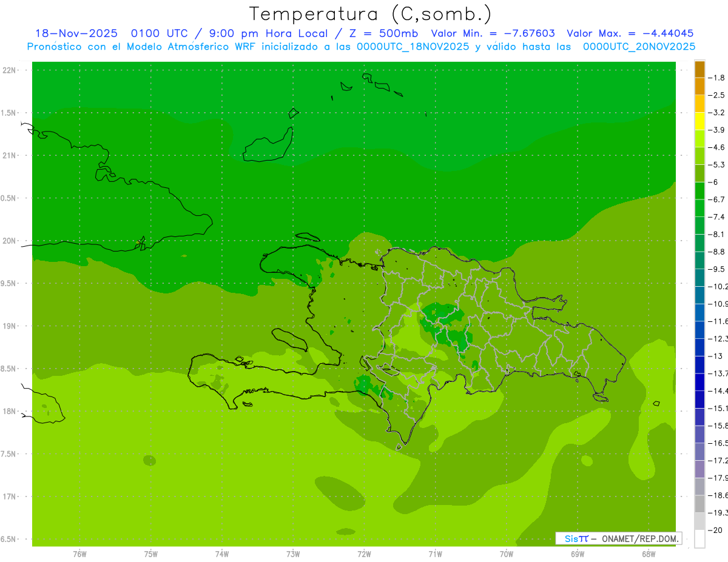The width and height of the screenshot is (728, 562).
Task: Click the "20N" latitude label
Action: coord(10,241)
